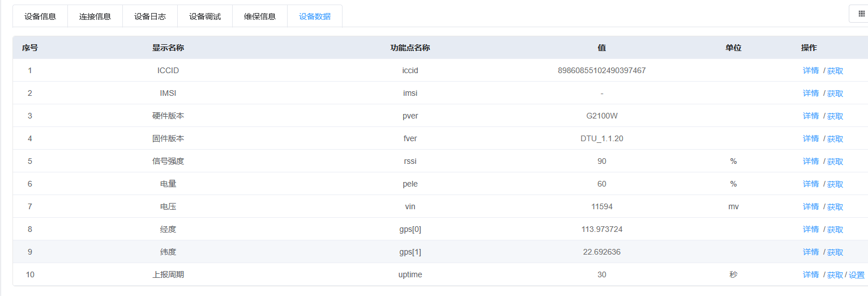
Task: Open 详情 for the 上报周期 row
Action: pos(811,274)
